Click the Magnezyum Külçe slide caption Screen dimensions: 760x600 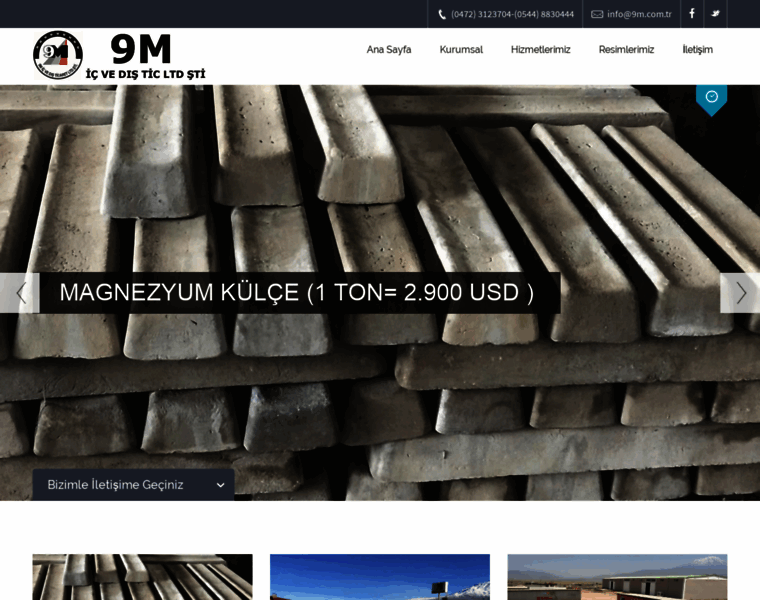pos(300,293)
